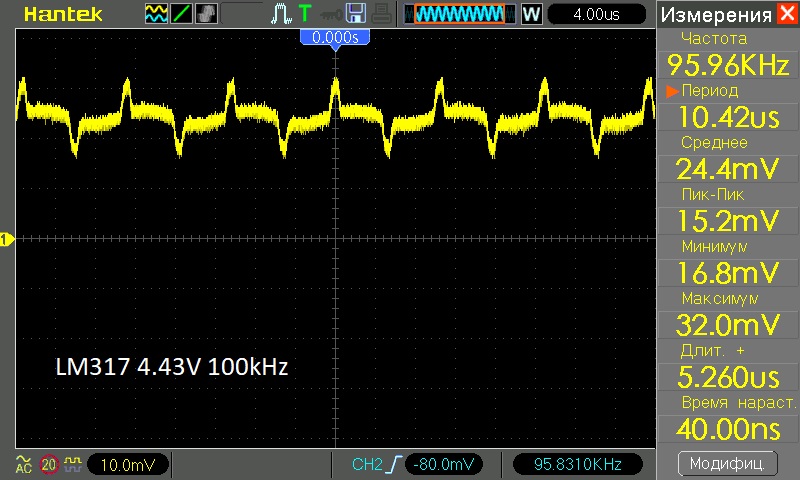
Task: Click the CH2 trigger source label
Action: (x=367, y=464)
